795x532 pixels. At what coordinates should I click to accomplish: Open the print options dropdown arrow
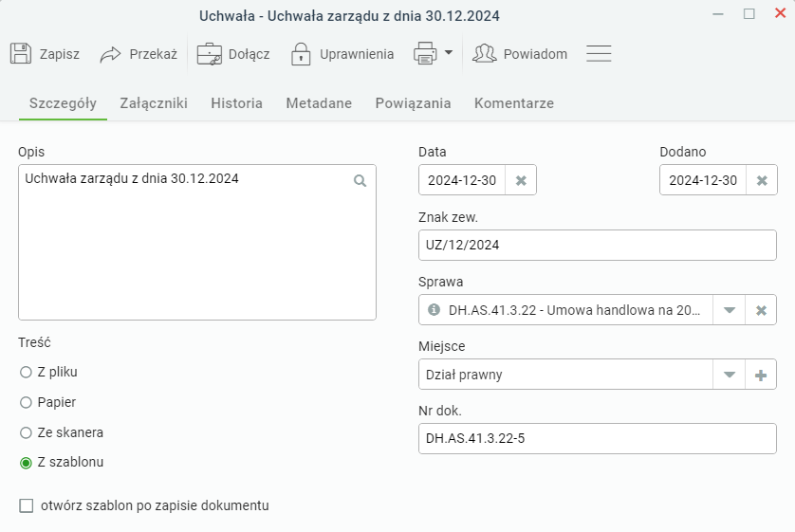pyautogui.click(x=448, y=52)
